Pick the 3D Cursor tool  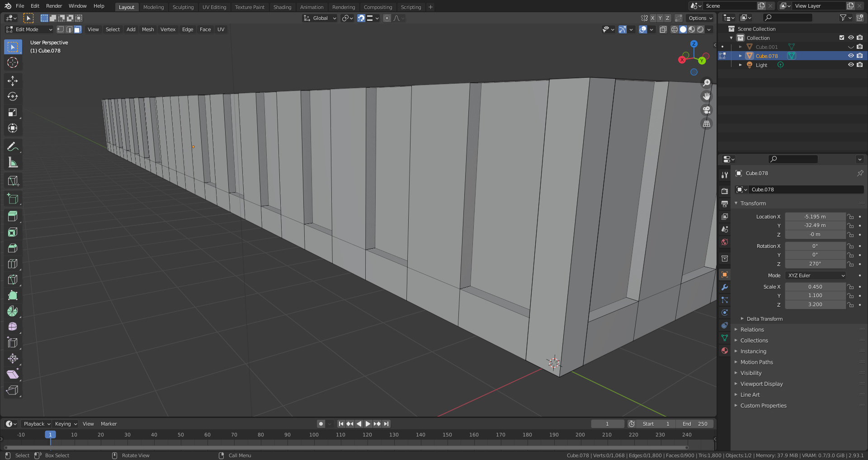click(13, 63)
